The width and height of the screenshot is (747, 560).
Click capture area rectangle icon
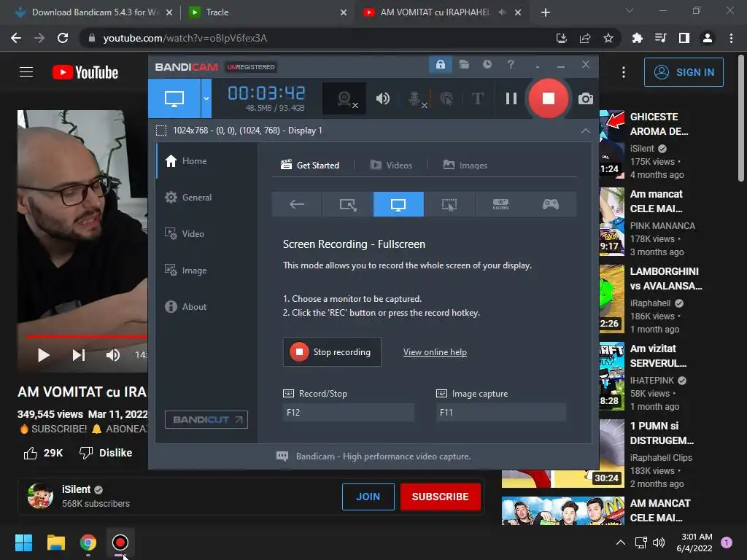[x=161, y=131]
